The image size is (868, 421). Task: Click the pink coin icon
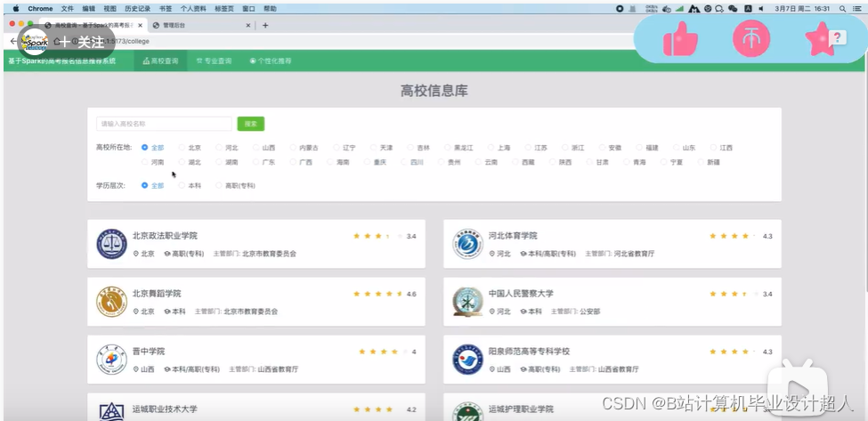click(751, 39)
